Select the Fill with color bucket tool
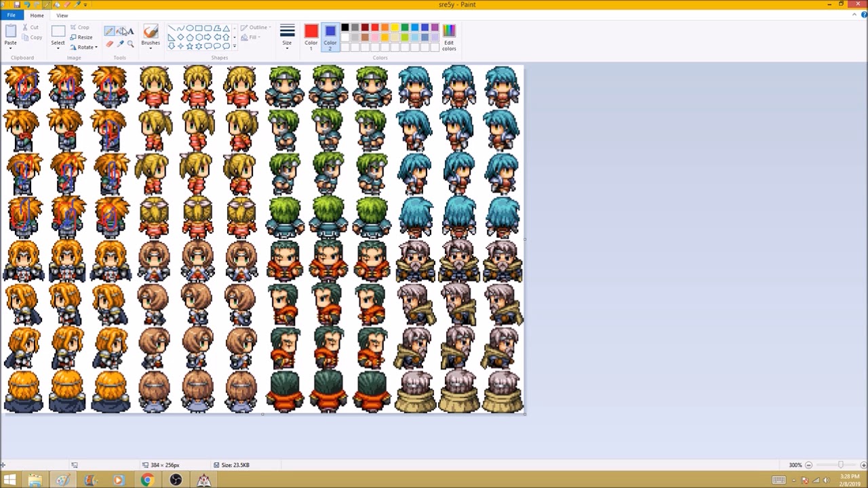Screen dimensions: 868x488 click(x=119, y=31)
